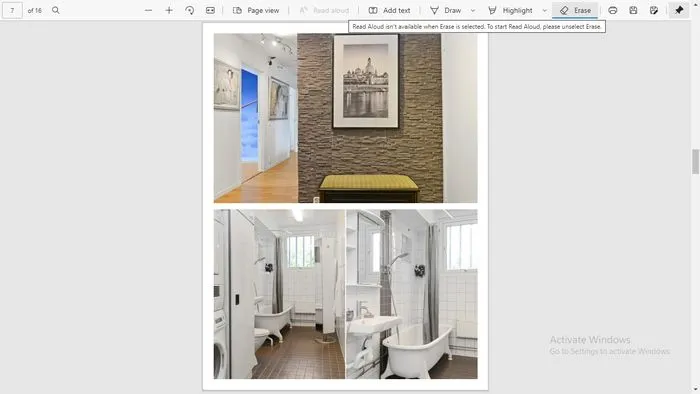Zoom in with the plus icon
This screenshot has width=700, height=394.
click(169, 10)
